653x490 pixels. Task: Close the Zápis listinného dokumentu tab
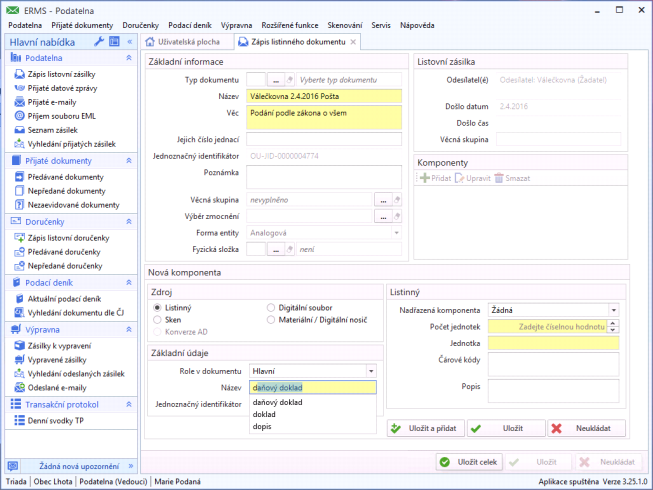pyautogui.click(x=353, y=42)
